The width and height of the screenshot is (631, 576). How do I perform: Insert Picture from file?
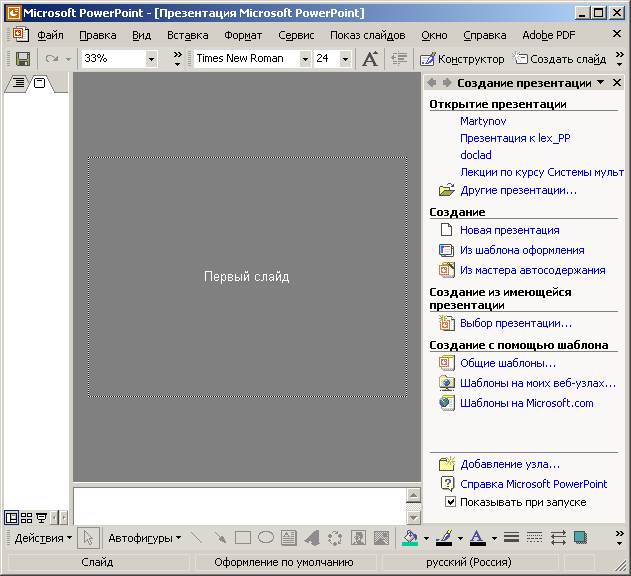click(x=381, y=538)
